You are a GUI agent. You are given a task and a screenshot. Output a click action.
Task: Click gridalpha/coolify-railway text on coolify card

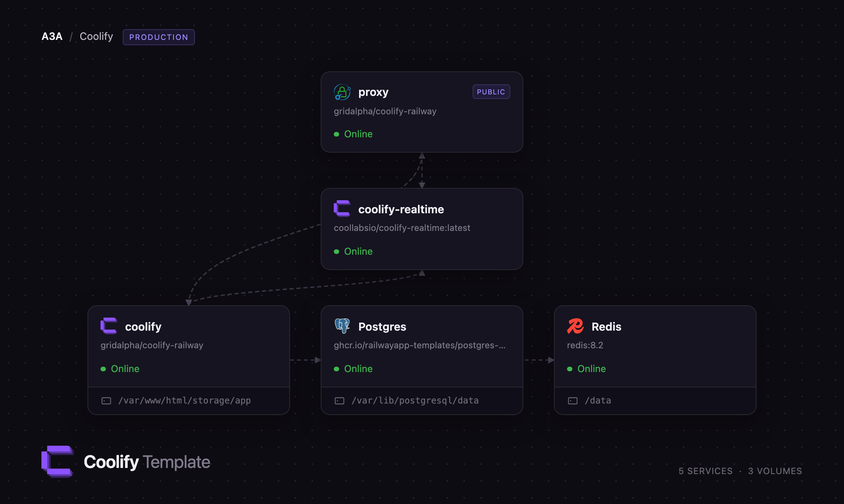[x=152, y=345]
